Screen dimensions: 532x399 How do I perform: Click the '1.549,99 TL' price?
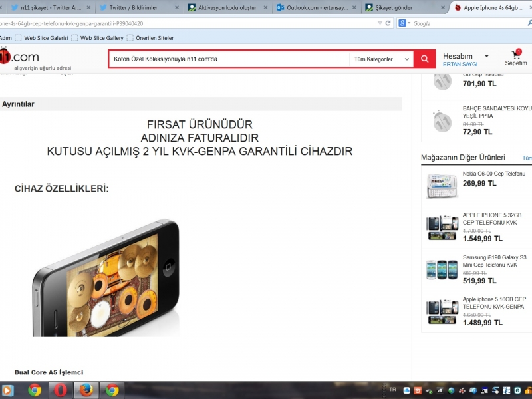[483, 239]
